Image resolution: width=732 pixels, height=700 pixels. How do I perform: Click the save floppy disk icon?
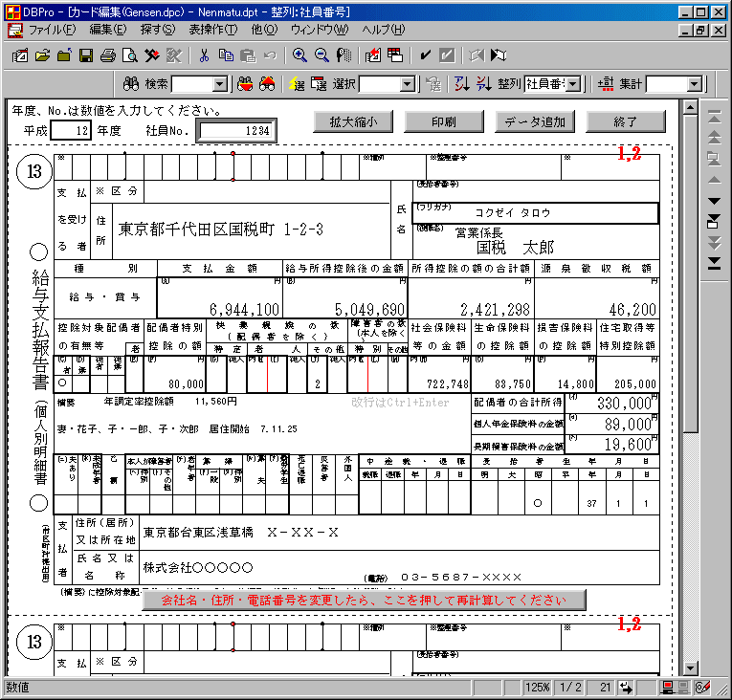tap(86, 55)
